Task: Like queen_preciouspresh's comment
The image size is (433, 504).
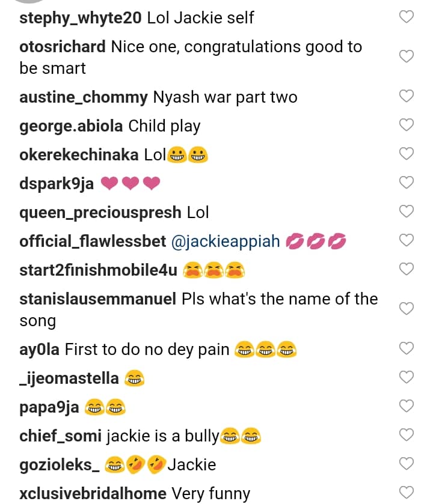Action: click(407, 212)
